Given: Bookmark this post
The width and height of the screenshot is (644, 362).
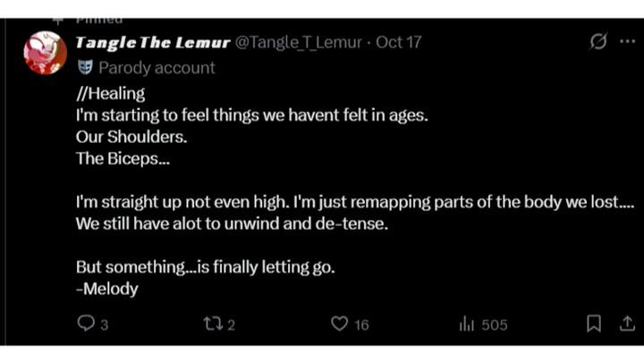Looking at the screenshot, I should pyautogui.click(x=594, y=324).
